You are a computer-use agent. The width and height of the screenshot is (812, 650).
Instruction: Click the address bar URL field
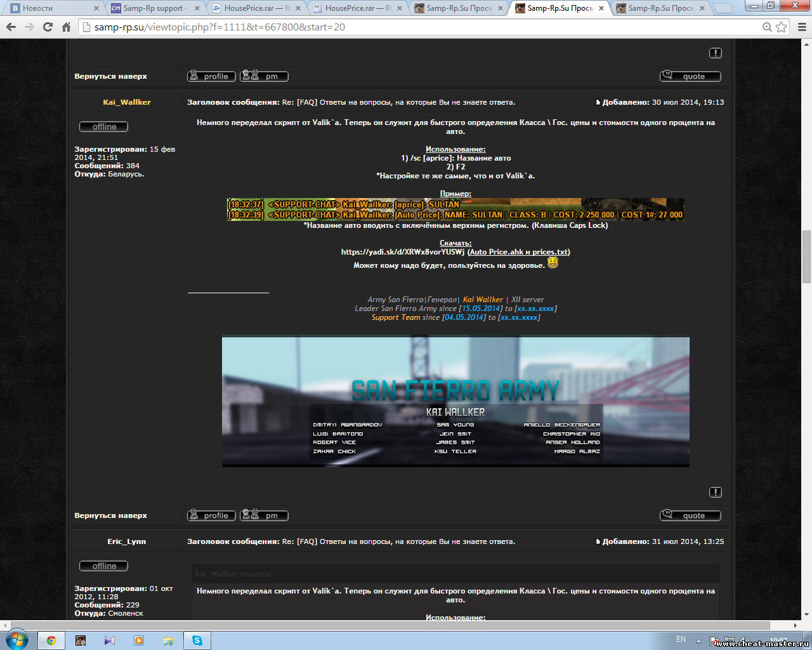419,27
